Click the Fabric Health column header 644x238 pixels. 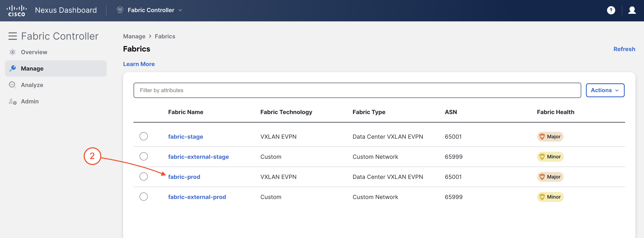[x=556, y=112]
